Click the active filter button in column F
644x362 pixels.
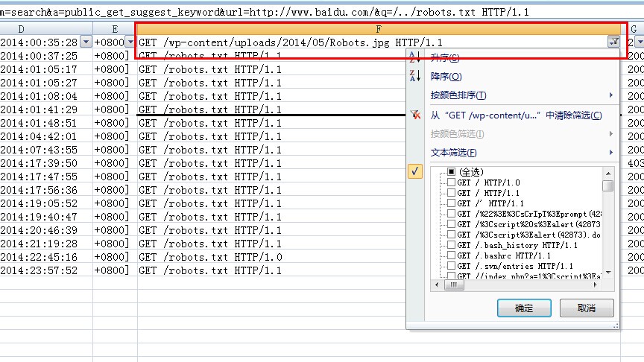pyautogui.click(x=613, y=42)
